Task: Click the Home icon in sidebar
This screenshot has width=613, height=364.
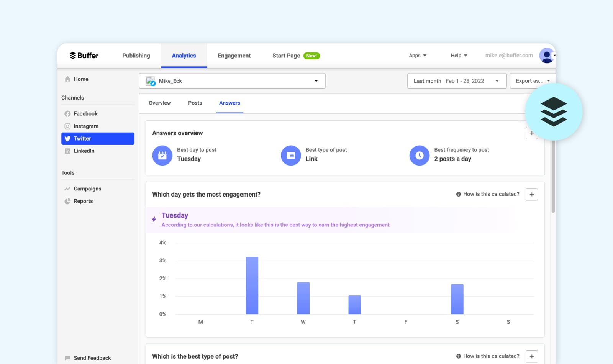Action: click(67, 79)
